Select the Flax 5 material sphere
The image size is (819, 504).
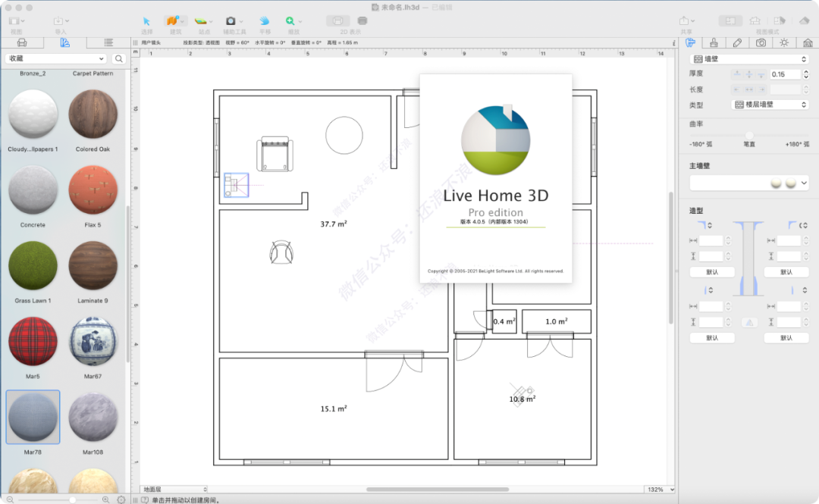[93, 190]
